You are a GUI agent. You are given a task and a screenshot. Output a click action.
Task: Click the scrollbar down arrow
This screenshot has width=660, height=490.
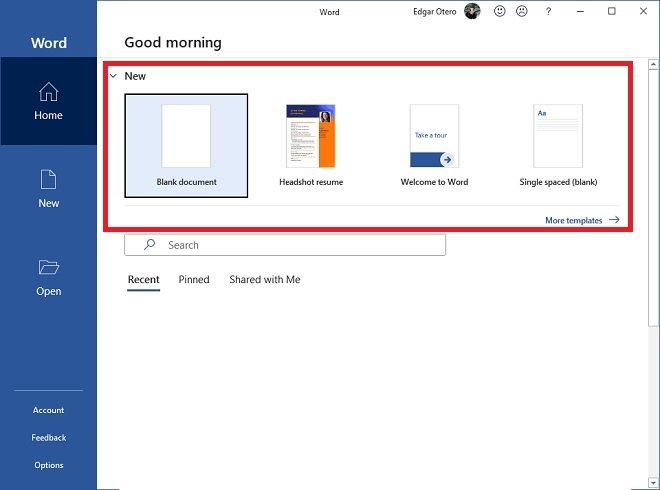(x=653, y=482)
